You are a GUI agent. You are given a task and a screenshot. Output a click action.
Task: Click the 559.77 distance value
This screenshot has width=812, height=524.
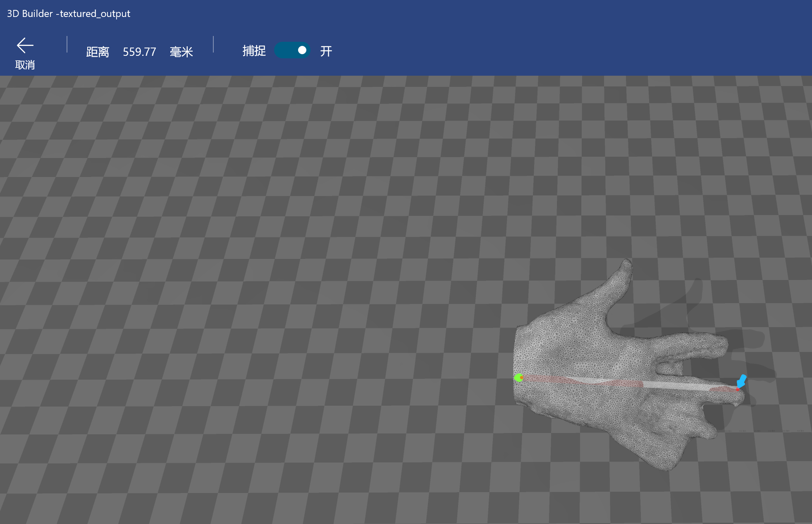pos(139,52)
